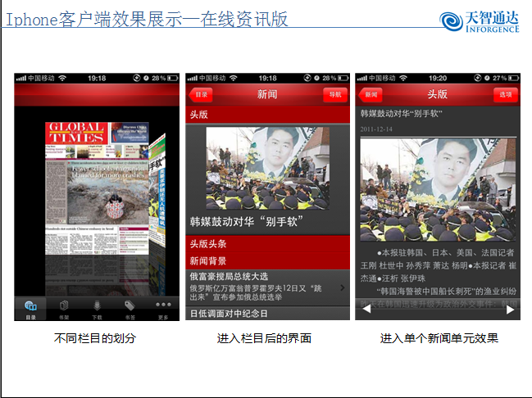Open the 更多 more dots tab
532x398 pixels.
pos(163,309)
